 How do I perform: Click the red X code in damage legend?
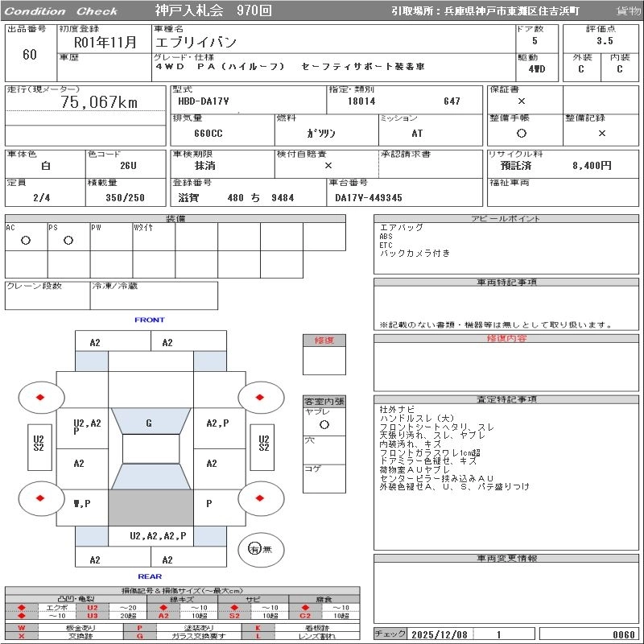coord(22,636)
